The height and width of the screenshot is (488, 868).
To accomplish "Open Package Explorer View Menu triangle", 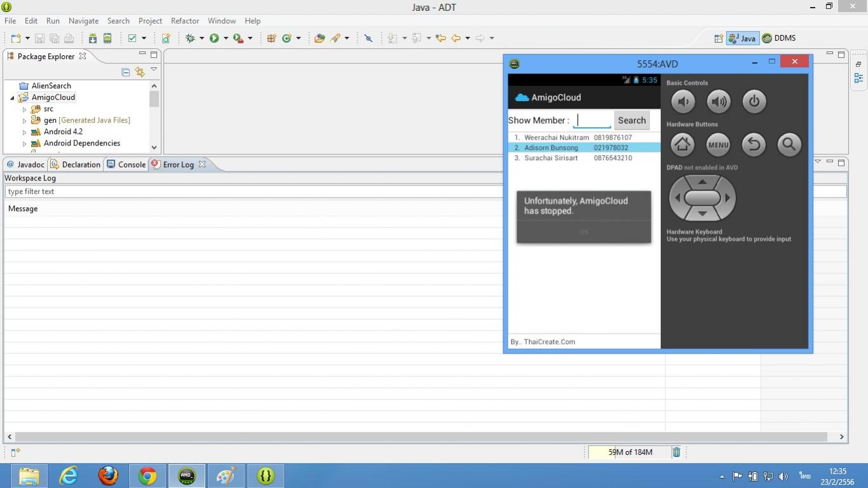I will click(x=154, y=69).
